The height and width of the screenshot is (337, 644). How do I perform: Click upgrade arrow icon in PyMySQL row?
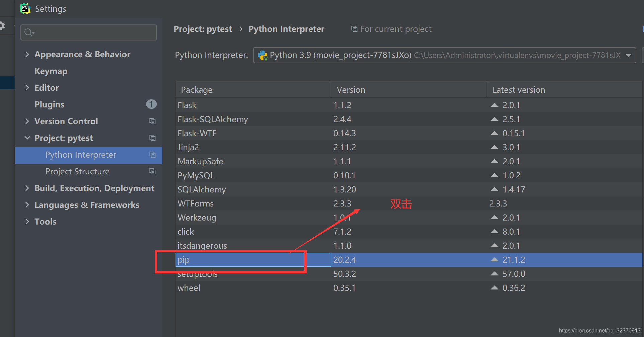coord(494,175)
